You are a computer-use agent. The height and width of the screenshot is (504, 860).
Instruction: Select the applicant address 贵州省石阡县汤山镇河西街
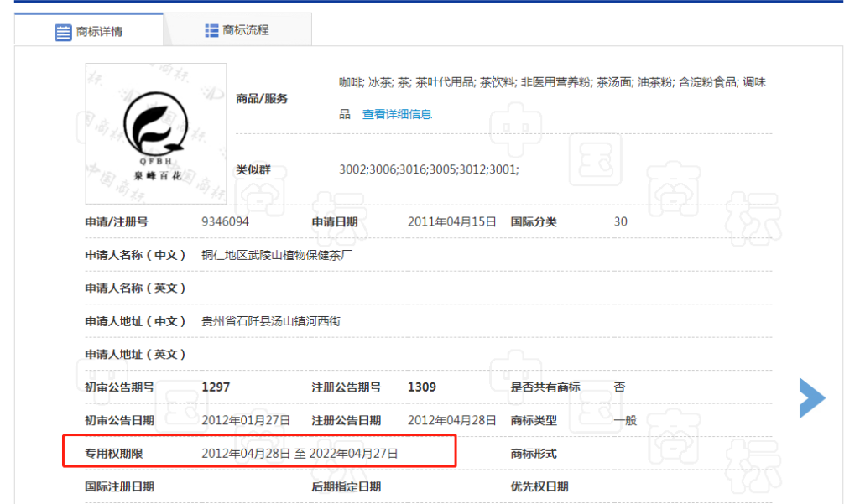point(272,320)
